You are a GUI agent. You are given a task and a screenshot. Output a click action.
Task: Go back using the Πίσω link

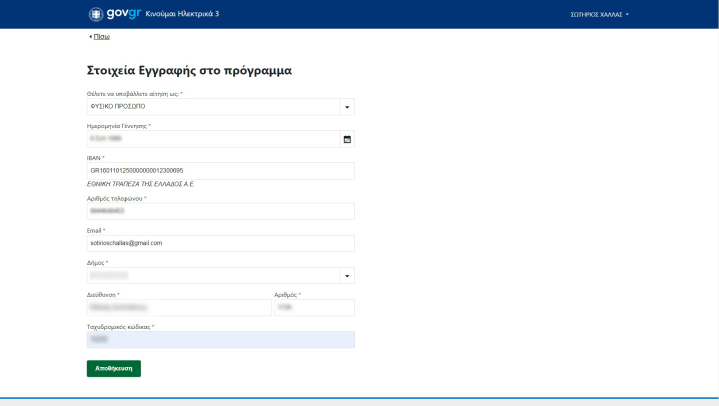point(101,36)
